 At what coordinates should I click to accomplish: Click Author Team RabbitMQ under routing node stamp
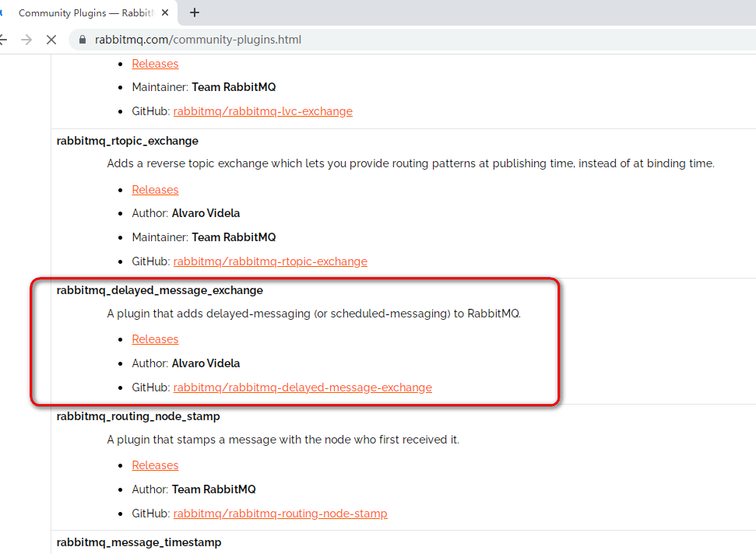194,489
